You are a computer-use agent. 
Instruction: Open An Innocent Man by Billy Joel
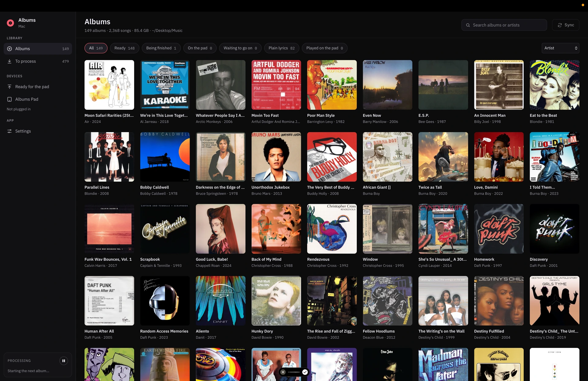(499, 85)
